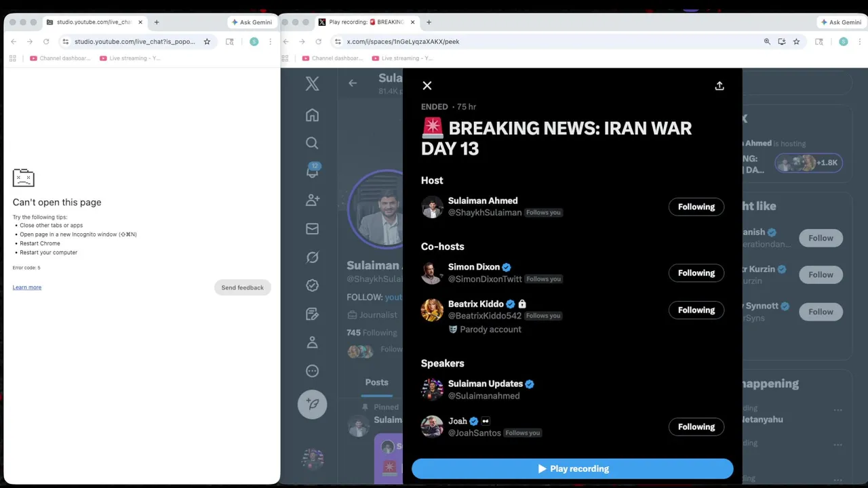Close the Play recording tab
The width and height of the screenshot is (868, 488).
point(412,22)
